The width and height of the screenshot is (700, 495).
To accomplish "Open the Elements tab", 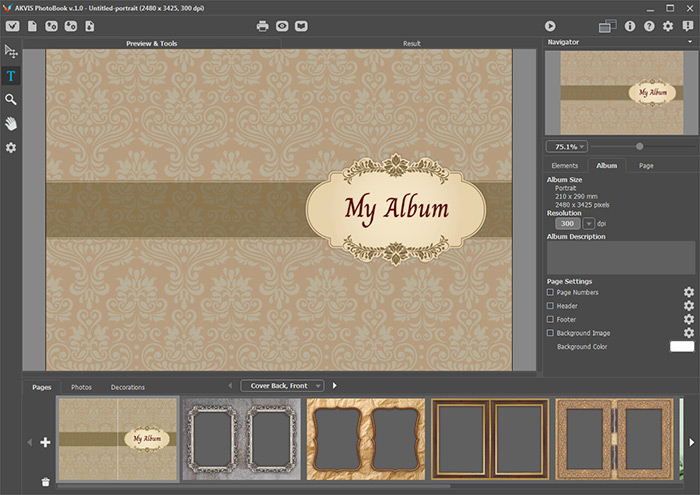I will click(564, 166).
